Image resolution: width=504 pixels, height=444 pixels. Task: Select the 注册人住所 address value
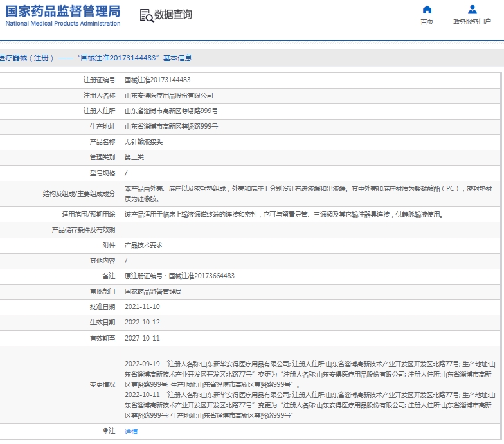[x=171, y=111]
